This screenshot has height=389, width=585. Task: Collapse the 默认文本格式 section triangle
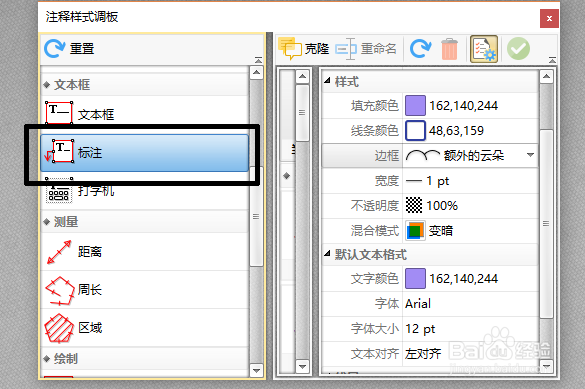point(327,254)
